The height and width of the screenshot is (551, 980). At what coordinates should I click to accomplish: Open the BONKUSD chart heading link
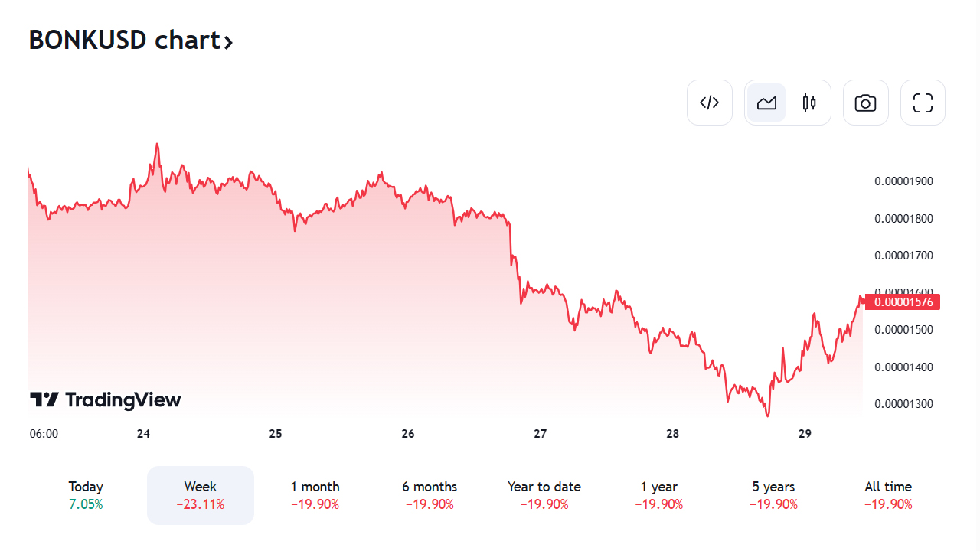click(x=124, y=40)
